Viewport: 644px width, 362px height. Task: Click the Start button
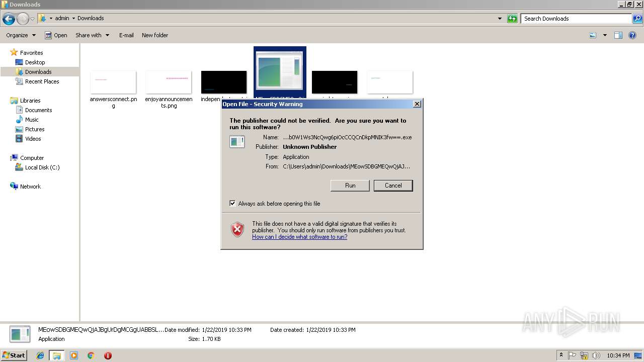(x=14, y=355)
